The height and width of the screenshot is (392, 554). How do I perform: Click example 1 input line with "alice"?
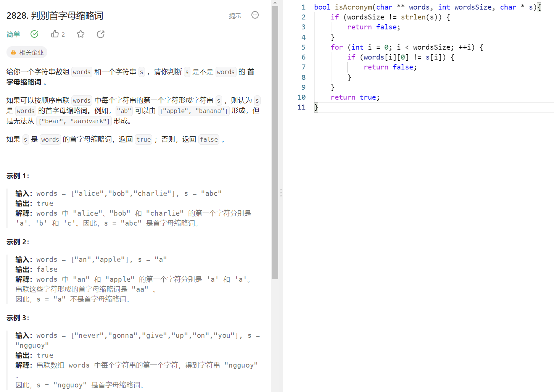118,194
